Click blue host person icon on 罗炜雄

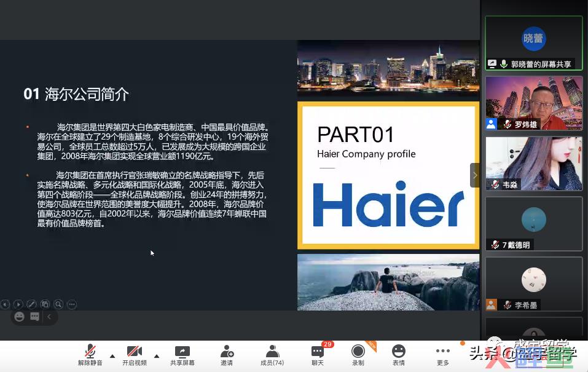[492, 124]
